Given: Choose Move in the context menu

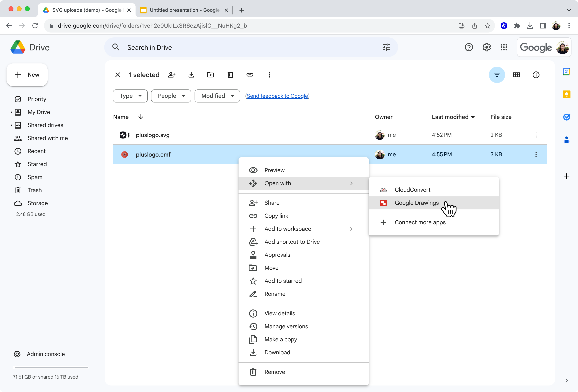Looking at the screenshot, I should (x=303, y=268).
